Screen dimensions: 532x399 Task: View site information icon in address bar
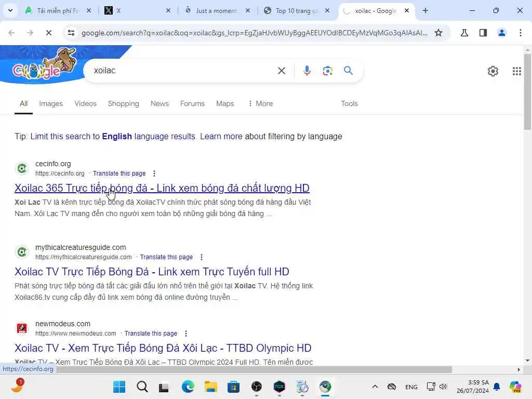71,33
